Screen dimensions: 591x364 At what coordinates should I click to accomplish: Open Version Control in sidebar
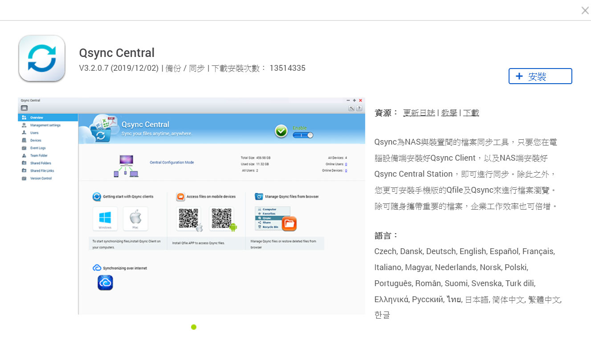(x=41, y=178)
